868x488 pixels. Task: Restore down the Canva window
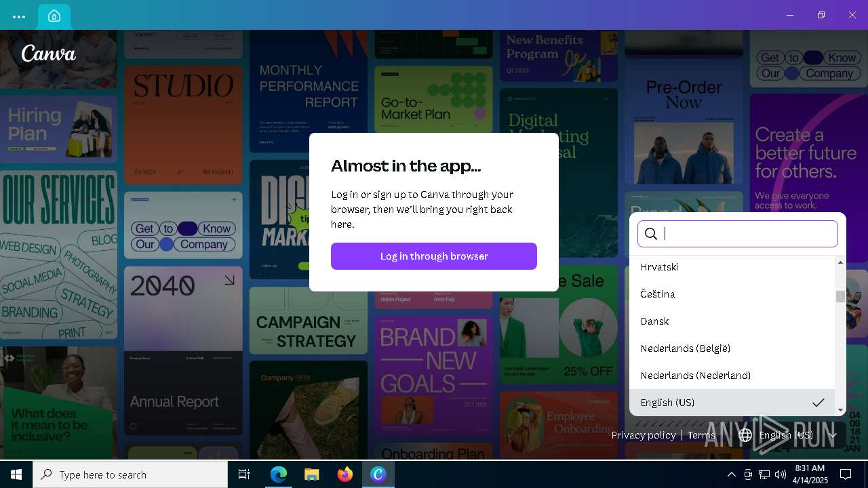pos(821,15)
